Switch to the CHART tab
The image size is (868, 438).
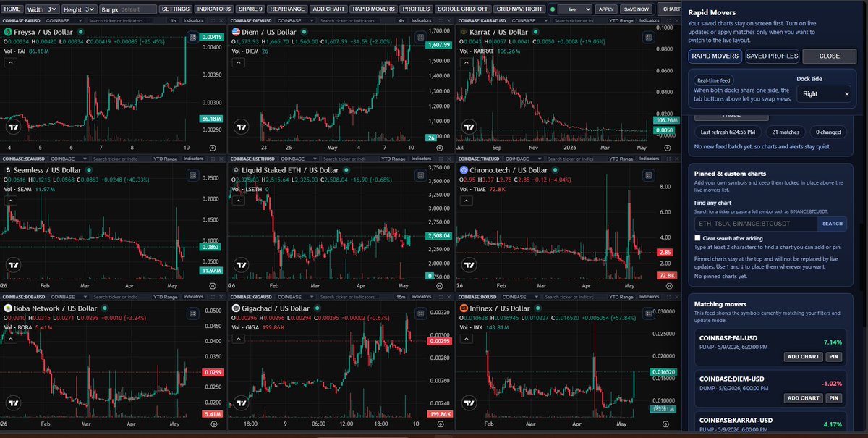coord(671,9)
